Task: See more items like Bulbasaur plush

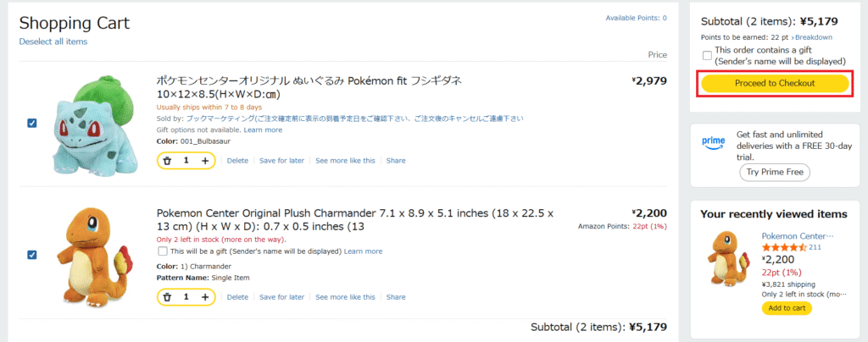Action: tap(345, 160)
